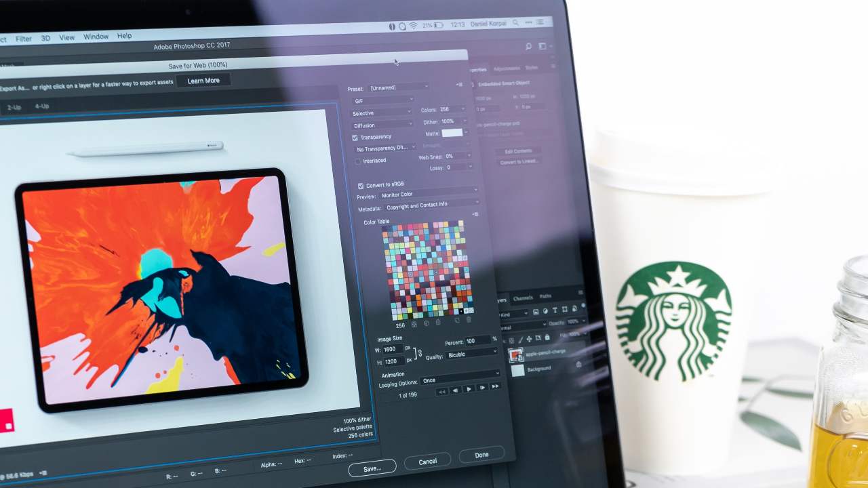Switch to the Channels tab
The height and width of the screenshot is (488, 868).
pos(524,298)
